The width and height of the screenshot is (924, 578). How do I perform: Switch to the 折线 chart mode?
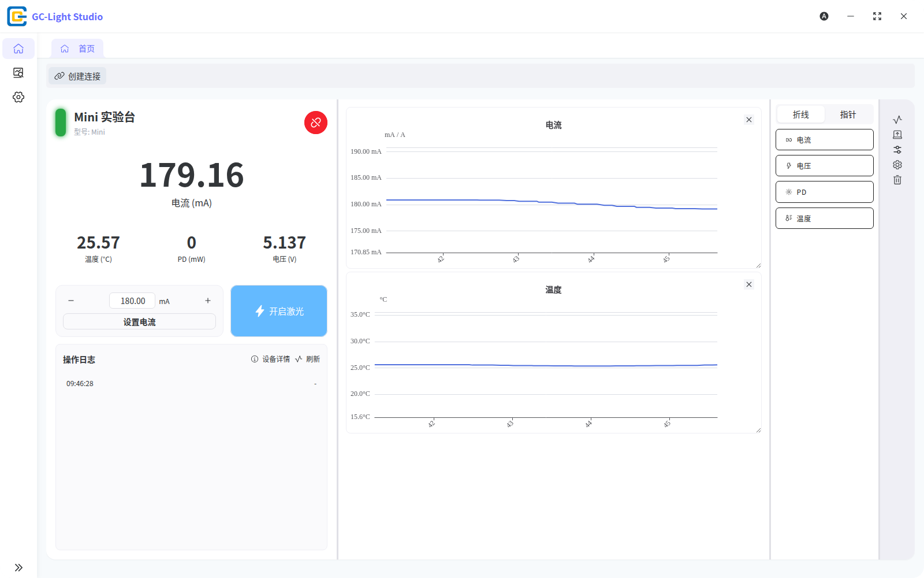click(x=800, y=114)
